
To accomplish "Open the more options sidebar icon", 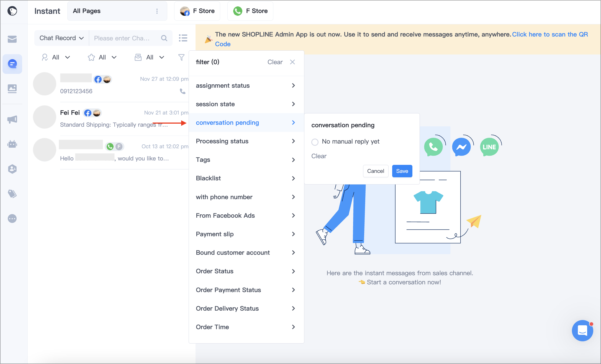I will [12, 219].
